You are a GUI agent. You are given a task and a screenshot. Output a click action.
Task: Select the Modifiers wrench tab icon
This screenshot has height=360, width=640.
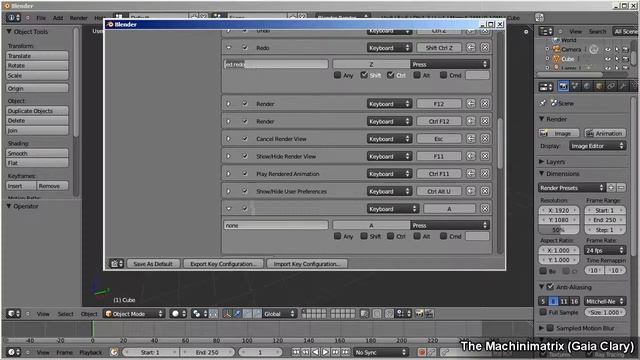pyautogui.click(x=623, y=87)
